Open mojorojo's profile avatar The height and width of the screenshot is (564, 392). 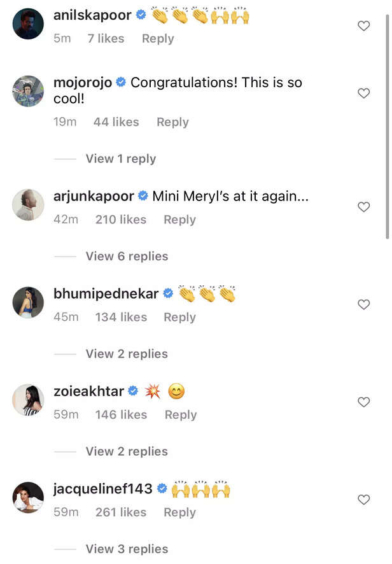(x=29, y=92)
